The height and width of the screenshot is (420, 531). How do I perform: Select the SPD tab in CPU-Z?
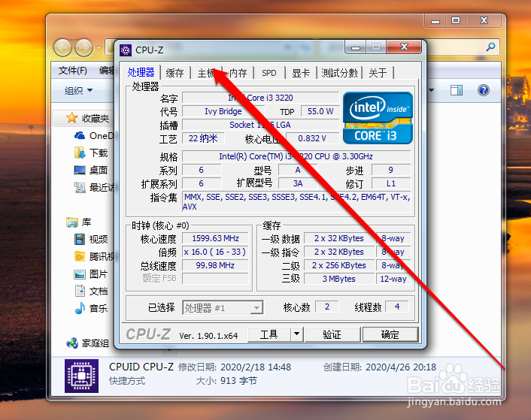point(269,73)
